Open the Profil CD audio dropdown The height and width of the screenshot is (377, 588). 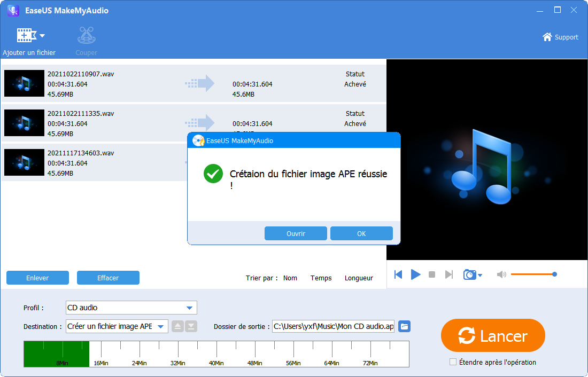pyautogui.click(x=131, y=308)
